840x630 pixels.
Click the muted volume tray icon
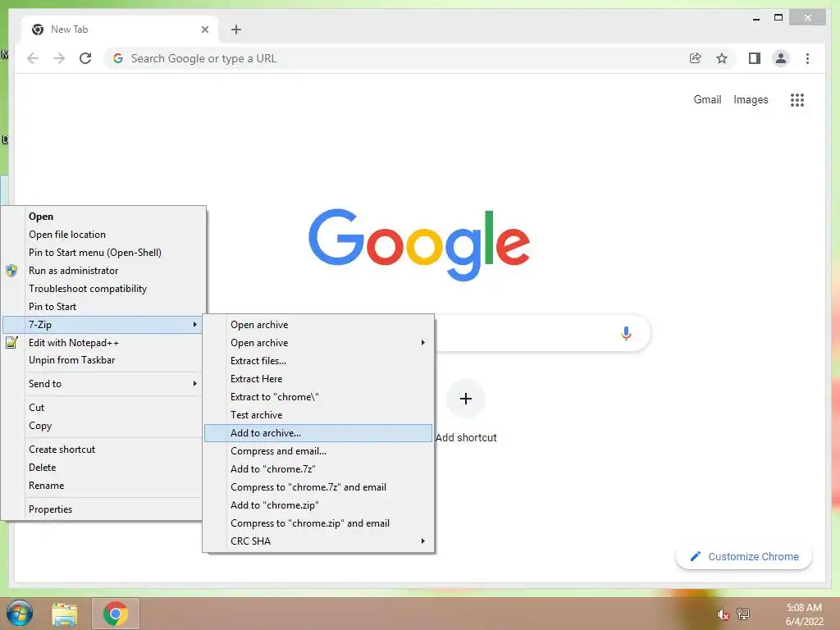tap(723, 614)
